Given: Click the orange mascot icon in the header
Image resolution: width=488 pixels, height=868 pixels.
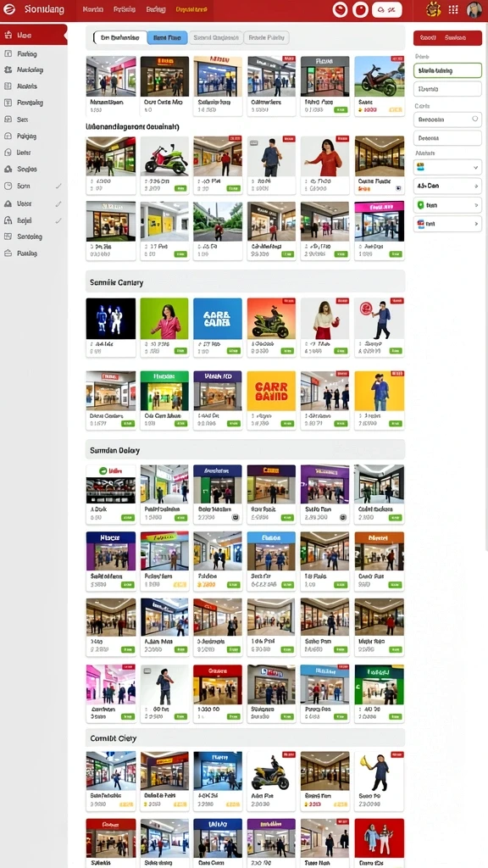Looking at the screenshot, I should coord(434,9).
